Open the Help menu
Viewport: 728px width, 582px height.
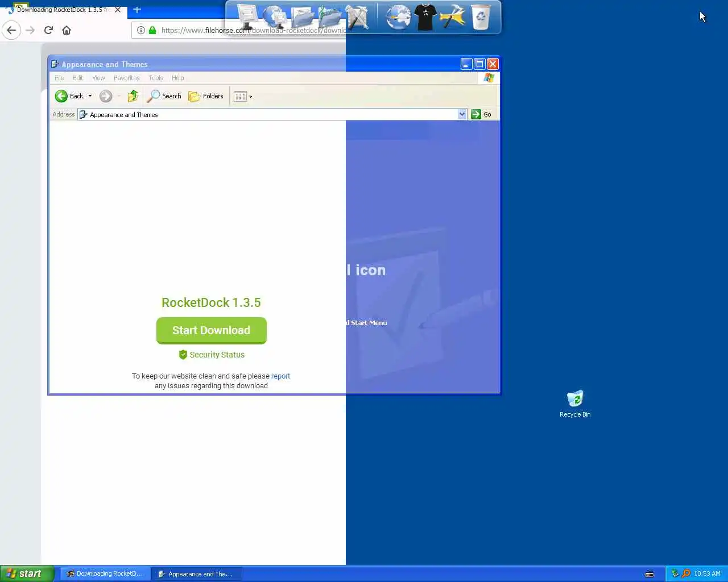(178, 78)
